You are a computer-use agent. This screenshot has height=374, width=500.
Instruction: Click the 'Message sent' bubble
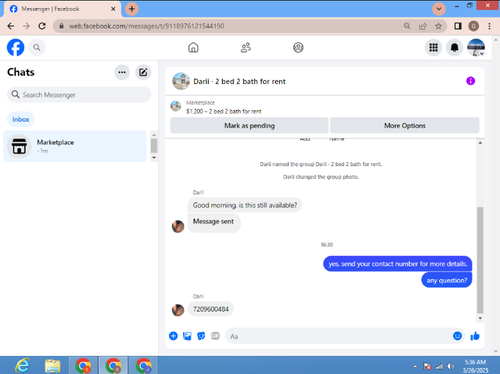pyautogui.click(x=214, y=222)
